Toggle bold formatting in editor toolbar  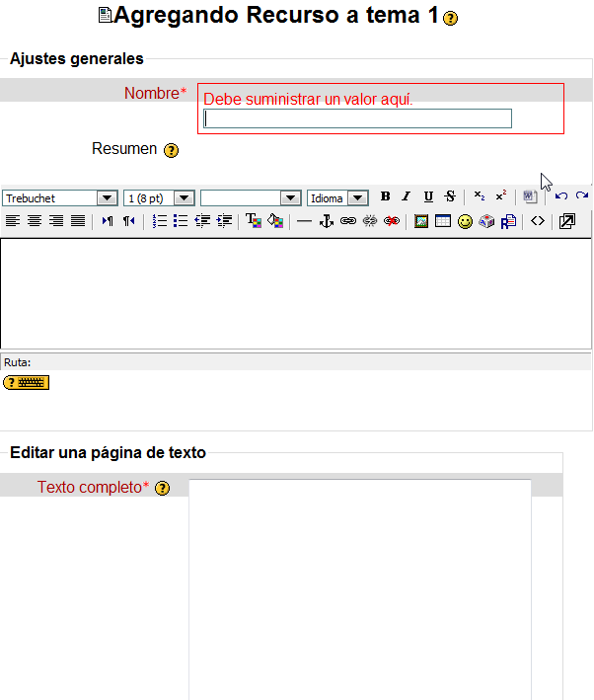[x=385, y=196]
